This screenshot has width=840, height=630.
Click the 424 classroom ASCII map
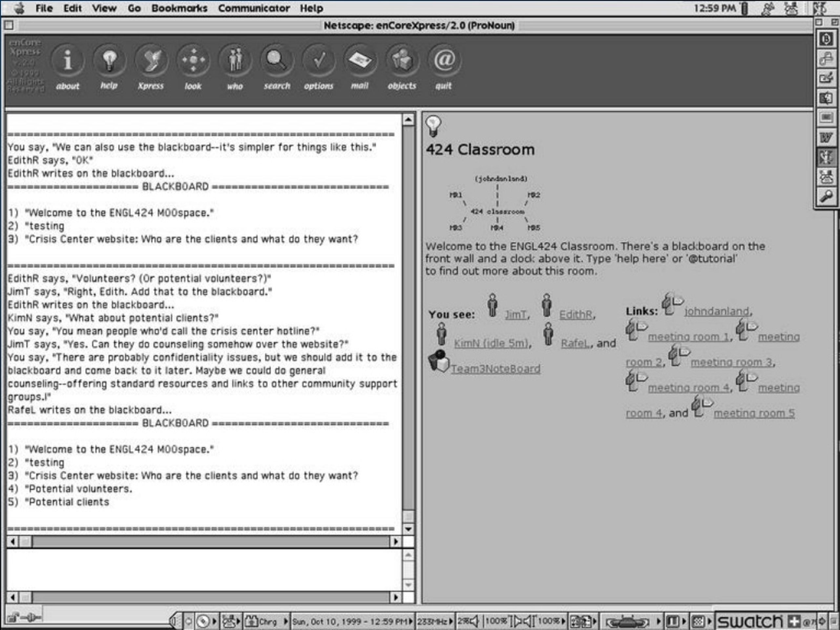(x=494, y=203)
